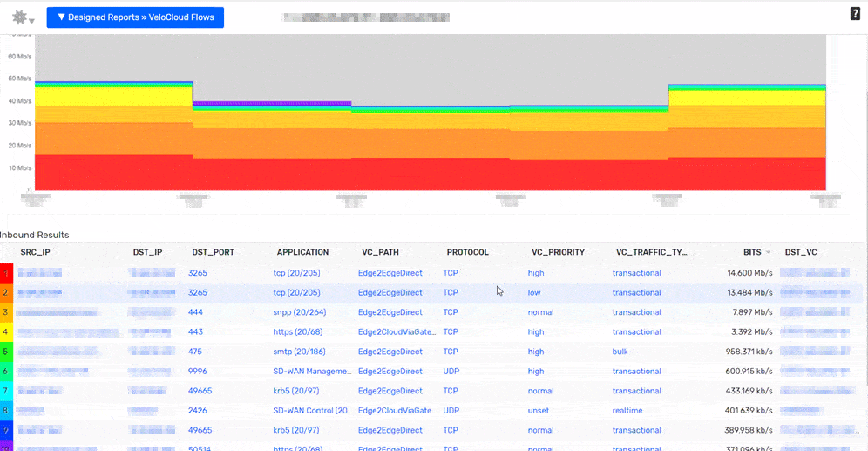Sort by VC_PRIORITY column header
Screen dimensions: 868x451
558,252
